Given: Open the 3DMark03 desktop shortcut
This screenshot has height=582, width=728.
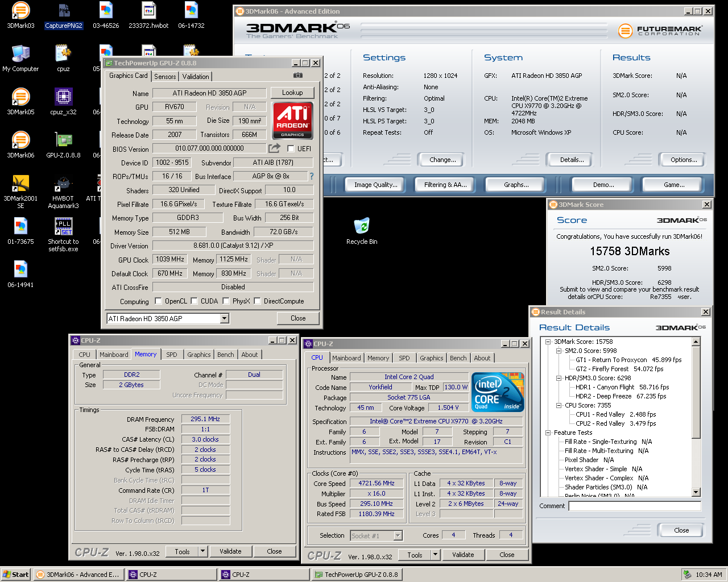Looking at the screenshot, I should point(20,15).
